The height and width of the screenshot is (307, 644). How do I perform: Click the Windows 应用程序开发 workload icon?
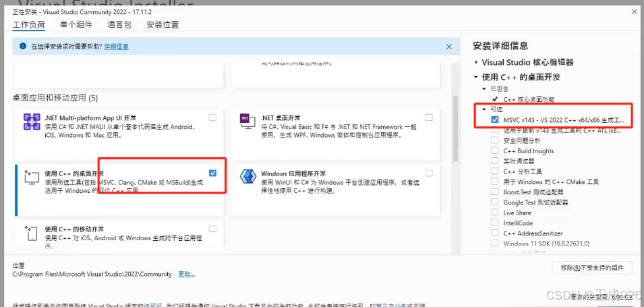pyautogui.click(x=247, y=177)
